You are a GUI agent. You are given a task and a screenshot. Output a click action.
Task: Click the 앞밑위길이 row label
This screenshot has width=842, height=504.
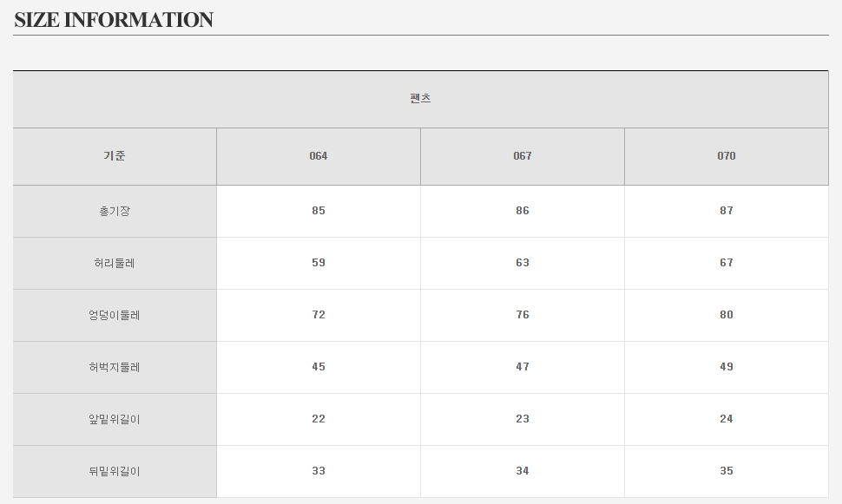tap(115, 419)
